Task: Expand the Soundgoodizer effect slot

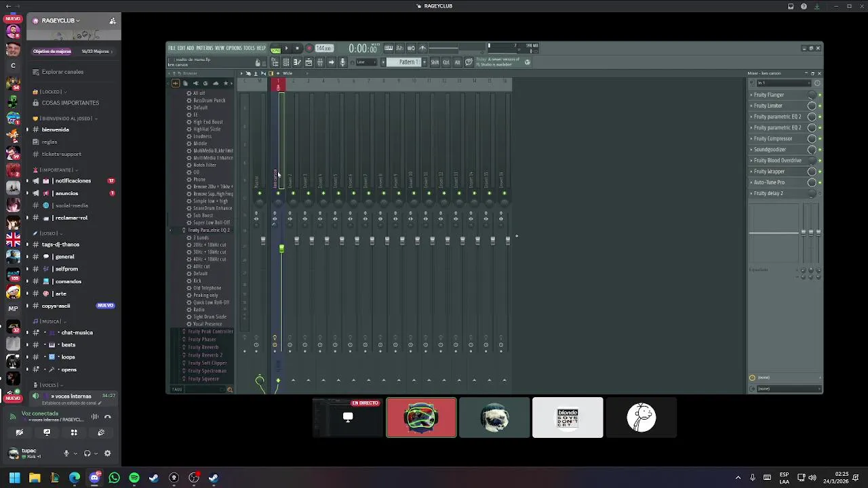Action: 751,150
